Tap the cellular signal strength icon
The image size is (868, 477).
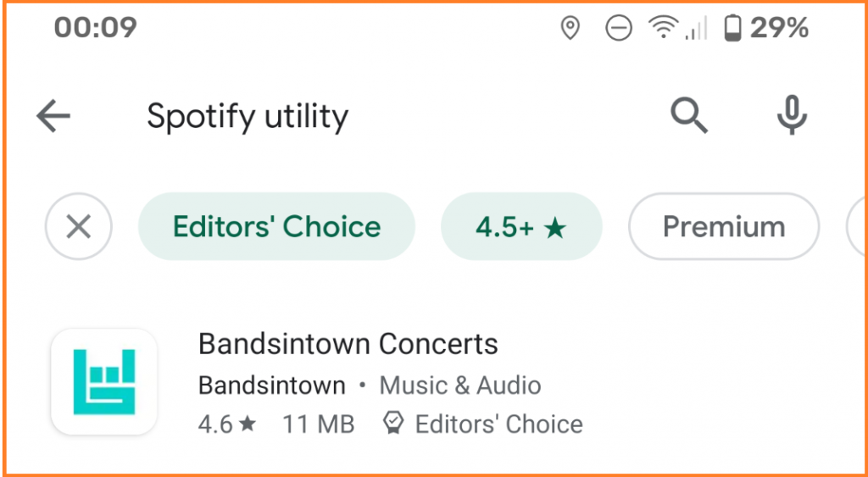pyautogui.click(x=696, y=29)
